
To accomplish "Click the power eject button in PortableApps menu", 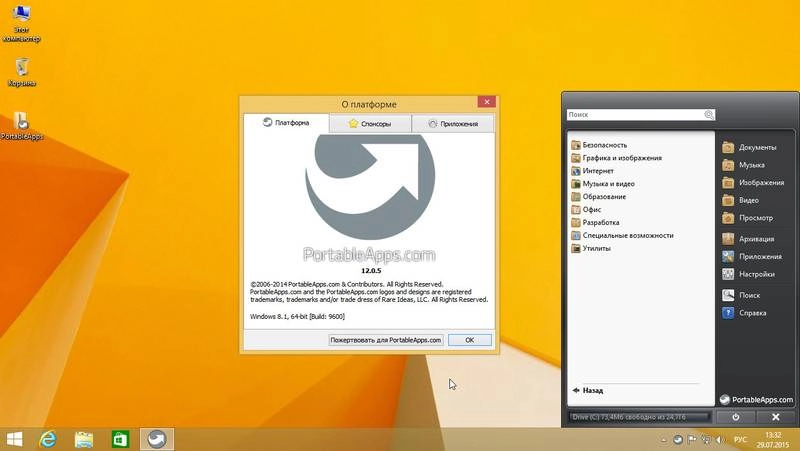I will [x=736, y=417].
